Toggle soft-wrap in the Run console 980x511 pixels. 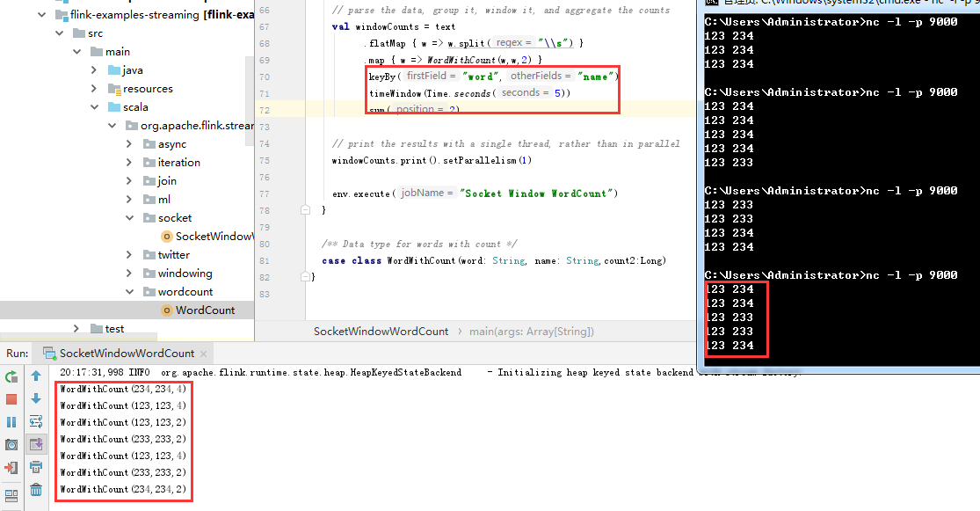pos(36,421)
